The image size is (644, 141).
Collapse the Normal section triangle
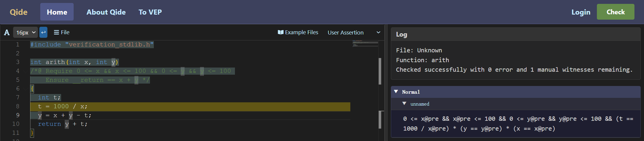point(396,92)
